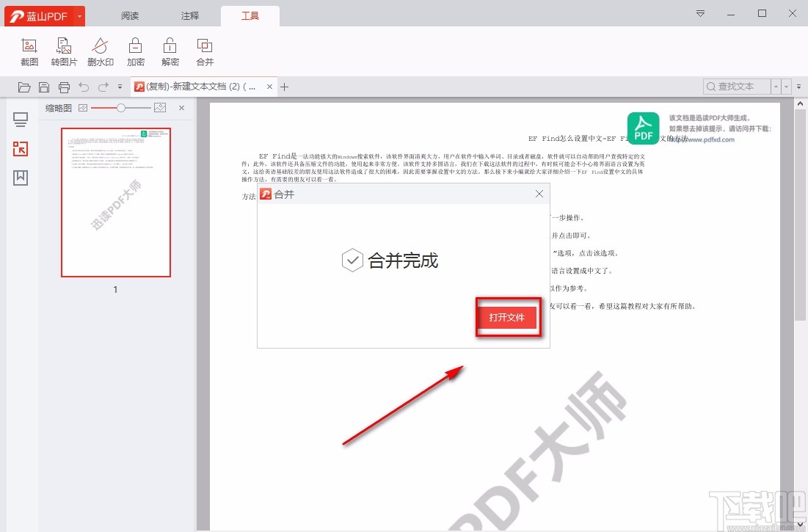Open the title bar dropdown menu arrow
Viewport: 808px width, 532px height.
[700, 13]
